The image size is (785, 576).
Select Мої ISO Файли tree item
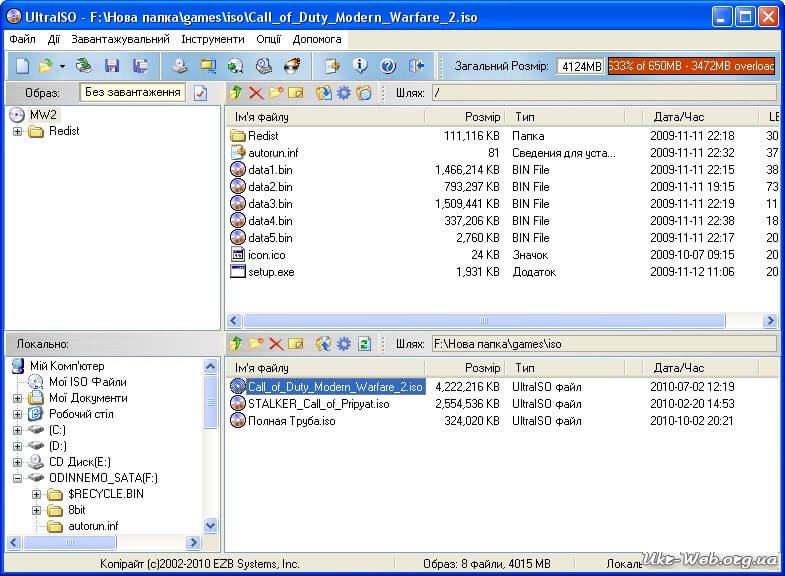[x=88, y=382]
